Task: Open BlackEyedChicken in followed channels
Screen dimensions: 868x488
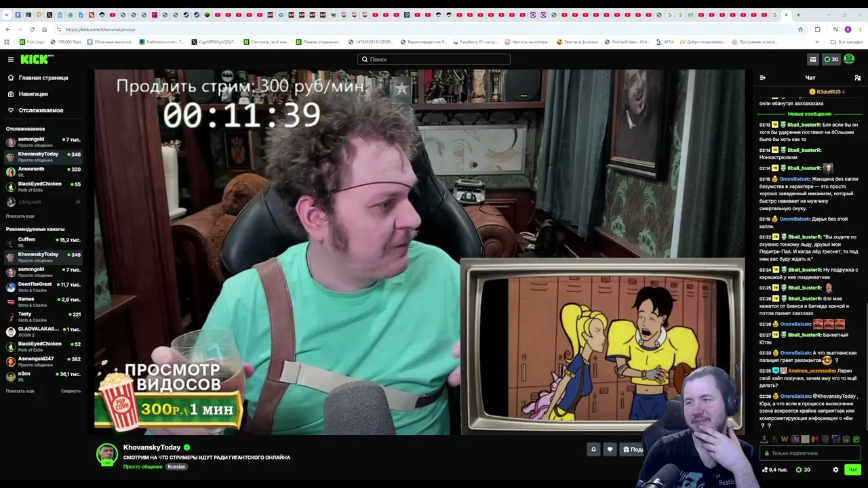Action: pos(43,187)
